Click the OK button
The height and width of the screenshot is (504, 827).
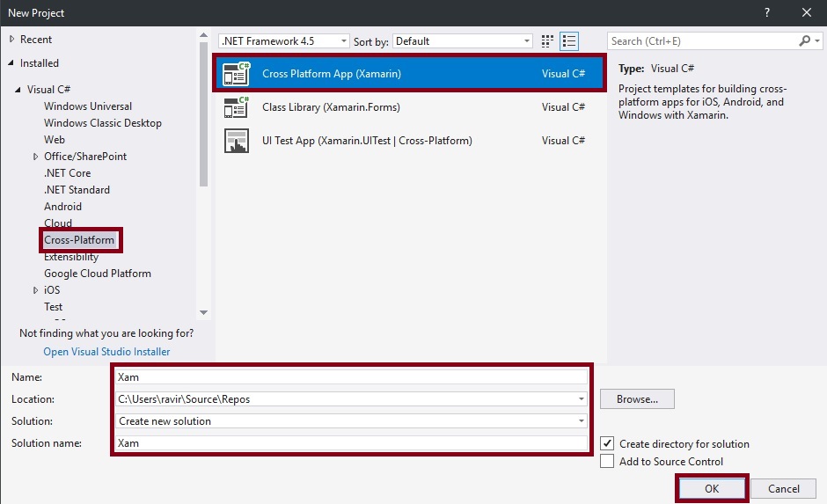tap(712, 488)
